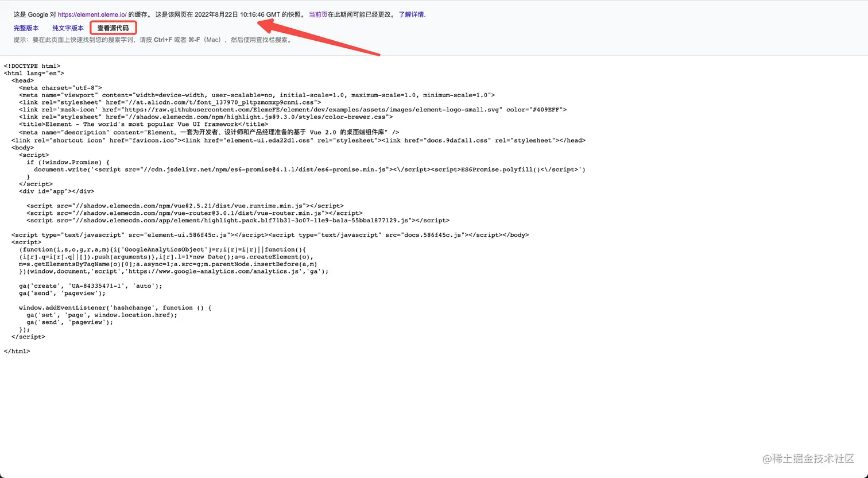Click the closing </html> tag

[x=17, y=351]
